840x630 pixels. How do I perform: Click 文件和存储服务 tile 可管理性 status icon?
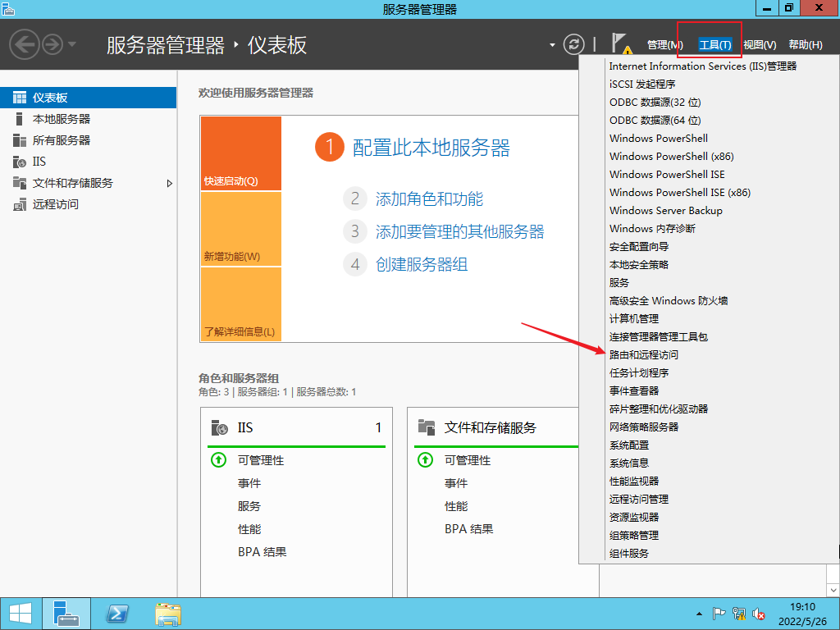click(426, 460)
